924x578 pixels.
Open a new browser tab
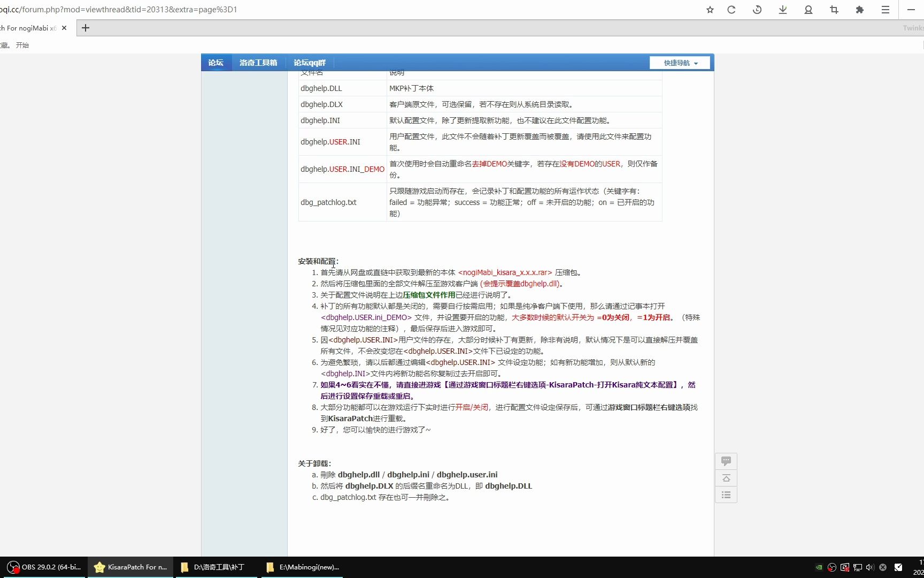(x=86, y=28)
